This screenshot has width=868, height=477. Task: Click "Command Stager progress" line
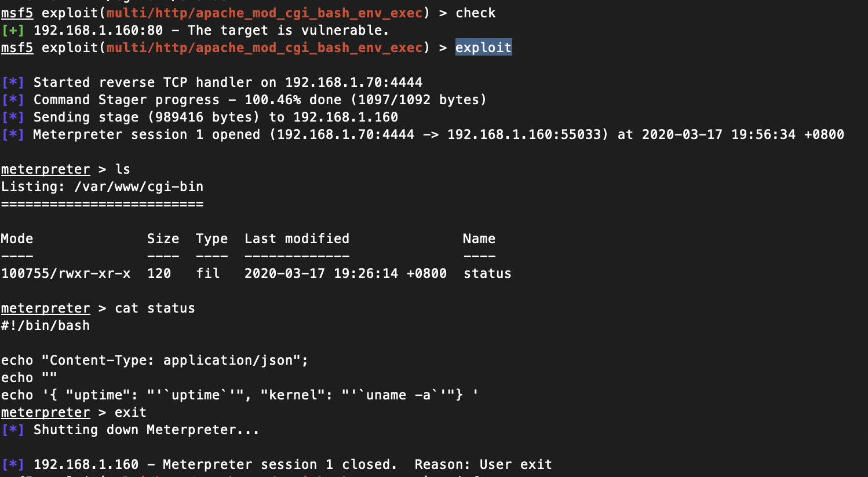click(243, 100)
